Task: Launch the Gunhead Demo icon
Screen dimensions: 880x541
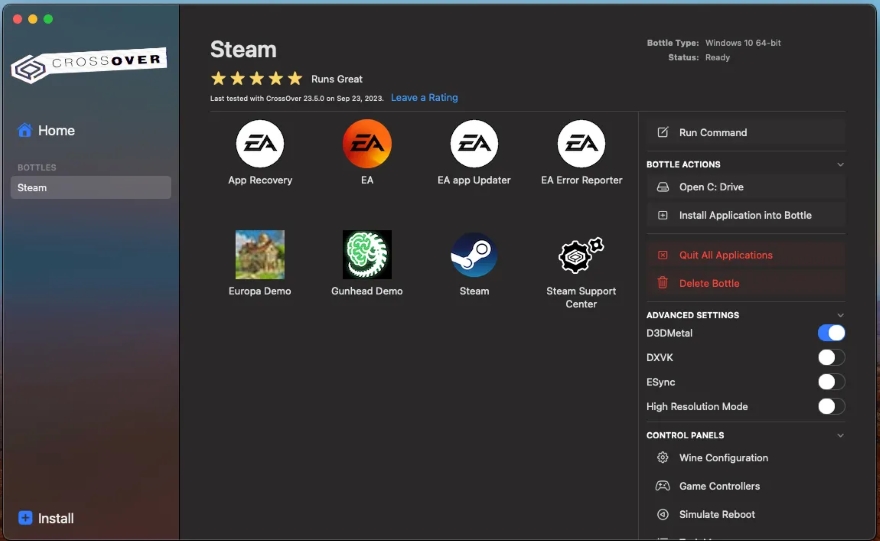Action: (367, 255)
